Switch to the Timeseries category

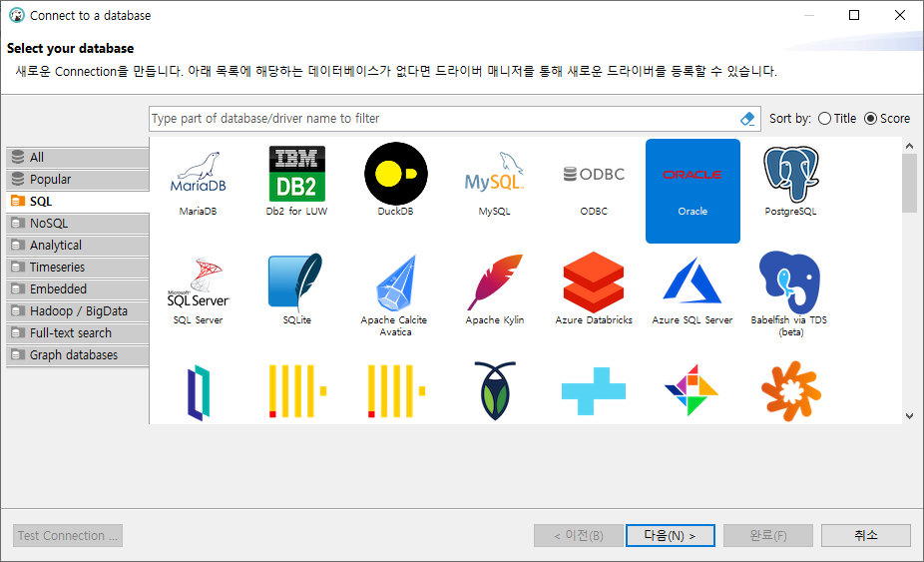[77, 268]
